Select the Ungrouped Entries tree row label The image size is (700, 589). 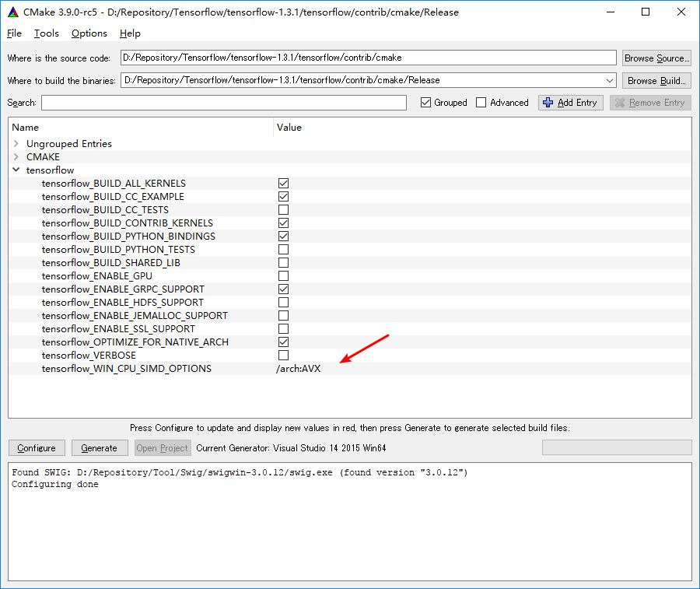[69, 143]
